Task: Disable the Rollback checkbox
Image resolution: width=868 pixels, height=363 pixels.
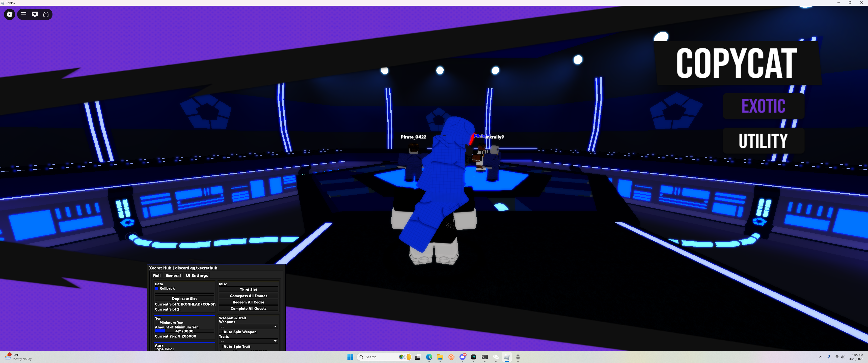Action: 157,289
